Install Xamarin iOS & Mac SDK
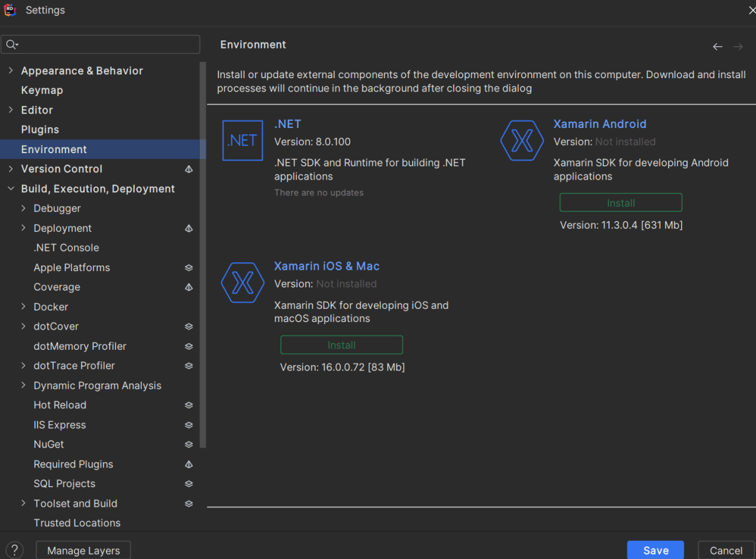Image resolution: width=756 pixels, height=559 pixels. pyautogui.click(x=341, y=345)
